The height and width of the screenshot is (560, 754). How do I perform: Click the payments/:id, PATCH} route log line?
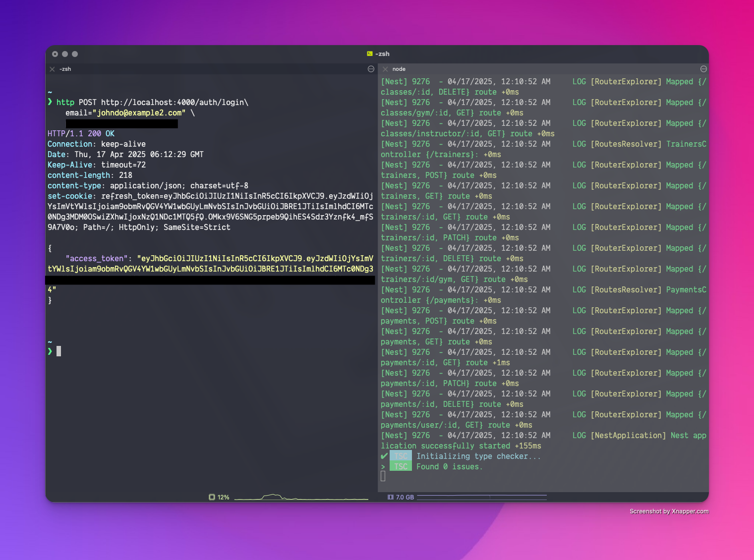450,383
